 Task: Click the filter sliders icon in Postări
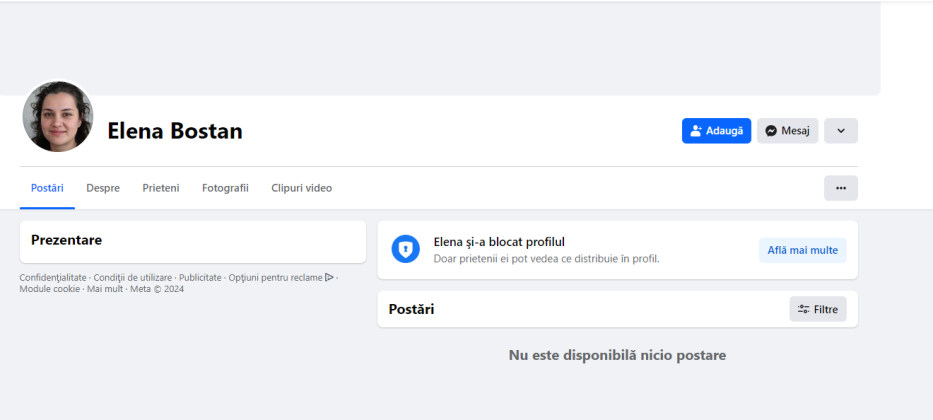click(803, 310)
